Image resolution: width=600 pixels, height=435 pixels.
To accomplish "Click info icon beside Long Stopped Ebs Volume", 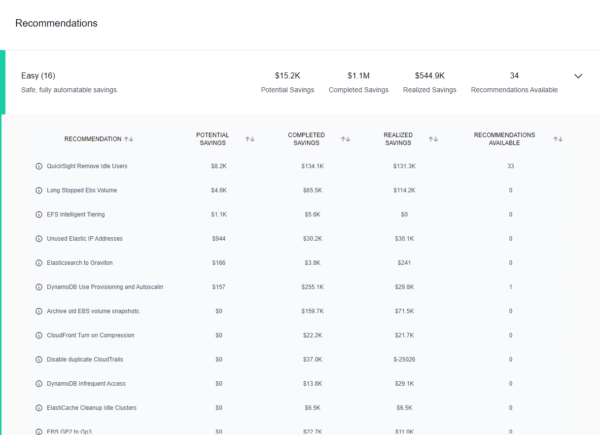I will pos(39,190).
